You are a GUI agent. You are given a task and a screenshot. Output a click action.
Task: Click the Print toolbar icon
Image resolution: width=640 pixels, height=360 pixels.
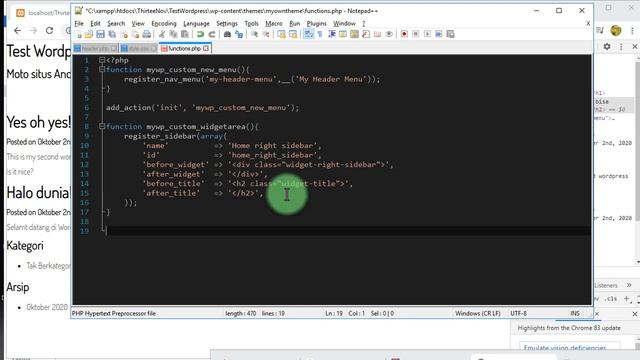tap(147, 34)
